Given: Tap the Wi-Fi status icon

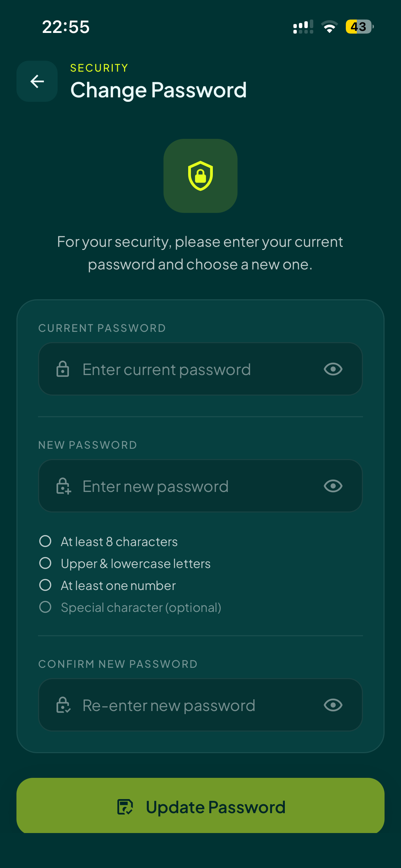Looking at the screenshot, I should click(x=329, y=27).
